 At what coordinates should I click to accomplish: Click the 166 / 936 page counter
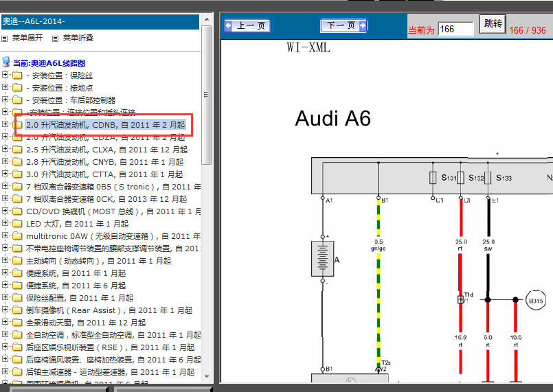coord(528,30)
